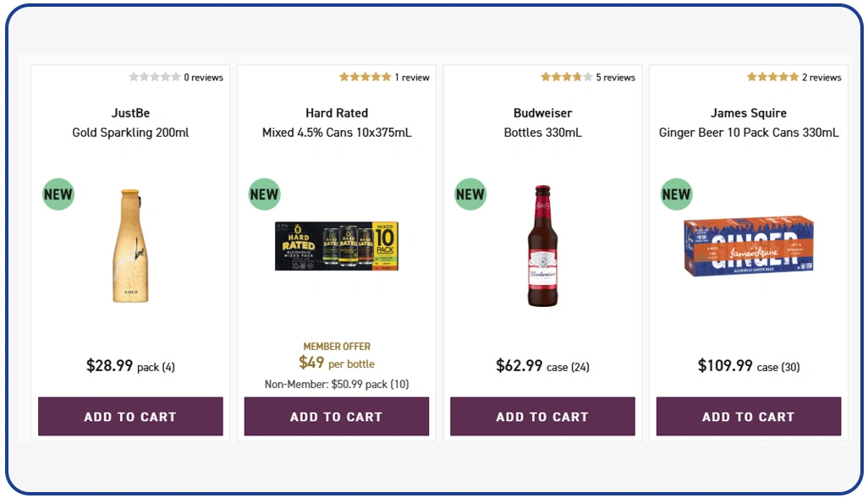Add Budweiser Bottles 330mL to cart

[x=542, y=416]
